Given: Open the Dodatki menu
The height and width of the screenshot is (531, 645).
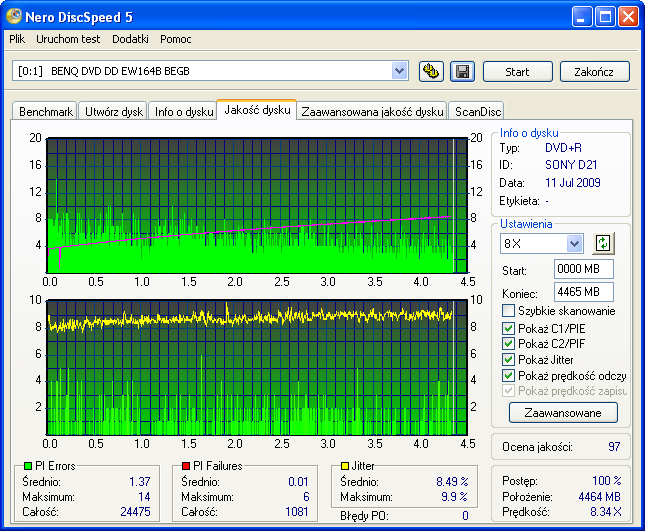Looking at the screenshot, I should 130,39.
